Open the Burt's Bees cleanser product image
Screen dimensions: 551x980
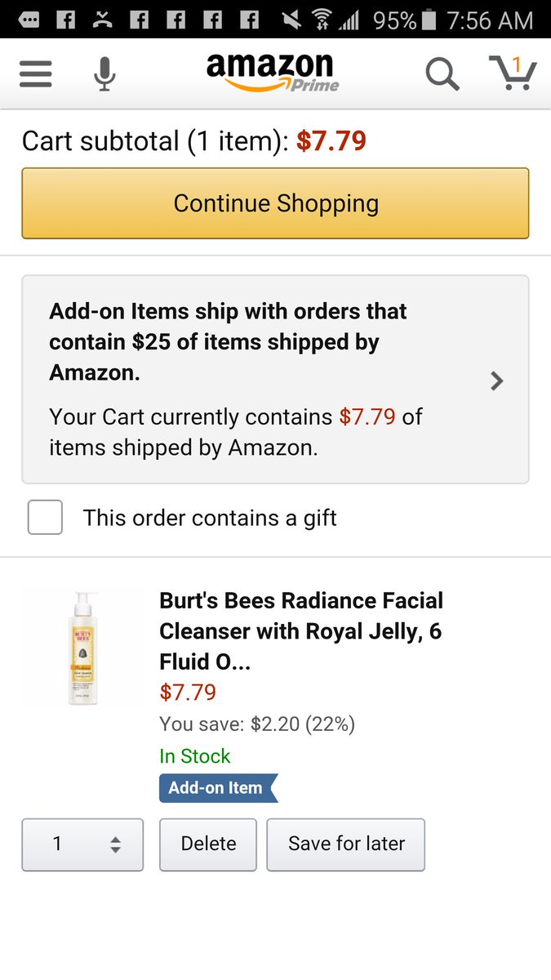click(82, 647)
